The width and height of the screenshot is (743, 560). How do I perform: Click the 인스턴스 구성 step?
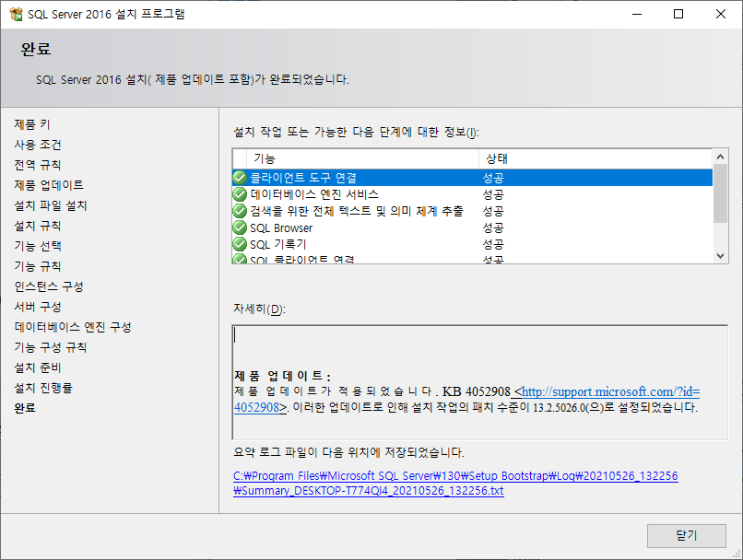click(x=48, y=286)
